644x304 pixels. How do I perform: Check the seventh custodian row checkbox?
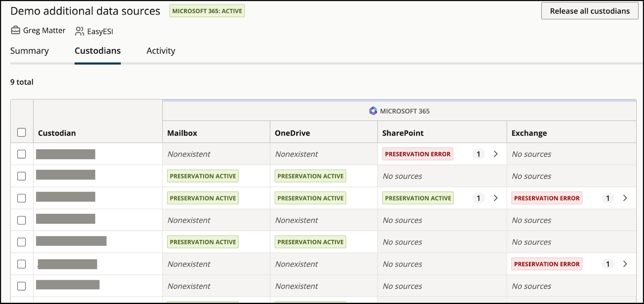[x=22, y=286]
